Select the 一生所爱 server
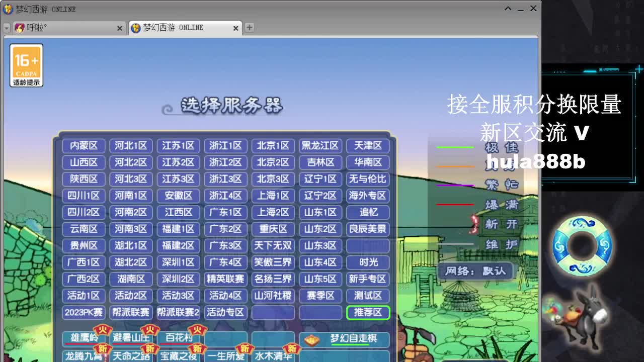This screenshot has height=362, width=644. coord(225,356)
